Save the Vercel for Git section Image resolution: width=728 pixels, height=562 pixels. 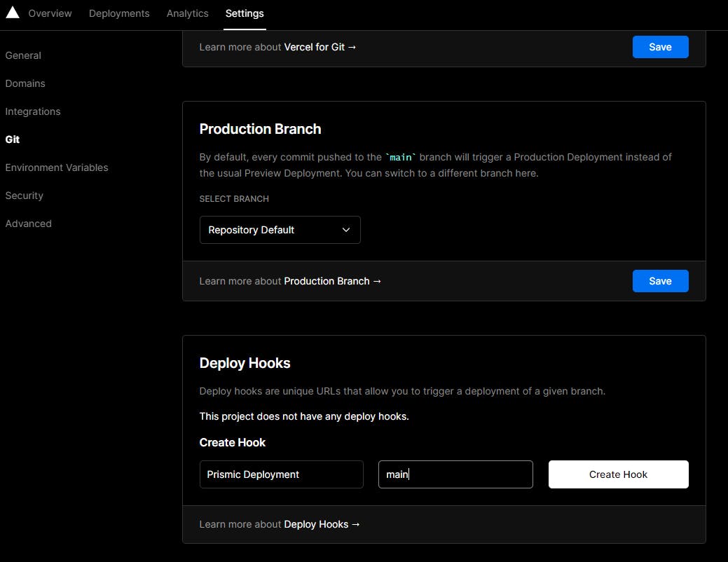[660, 47]
